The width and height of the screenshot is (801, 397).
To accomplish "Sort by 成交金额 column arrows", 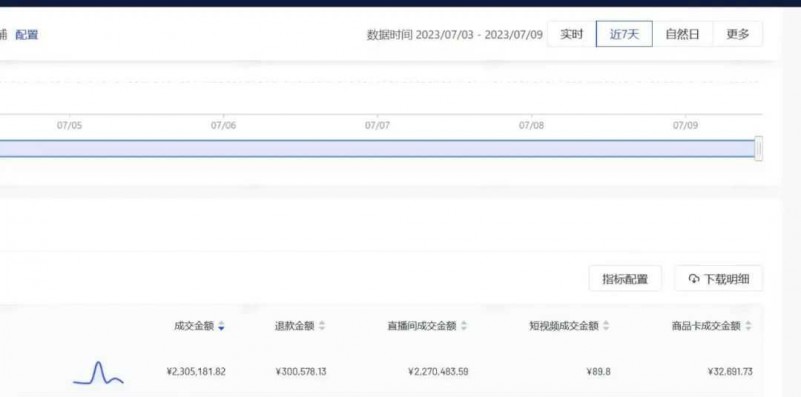I will pyautogui.click(x=221, y=326).
